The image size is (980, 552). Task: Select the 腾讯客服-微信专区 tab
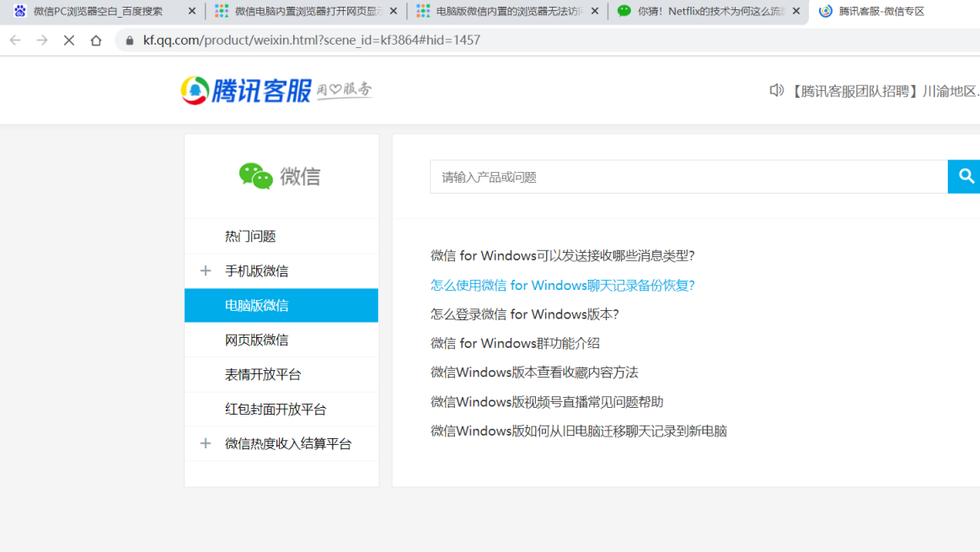(881, 11)
